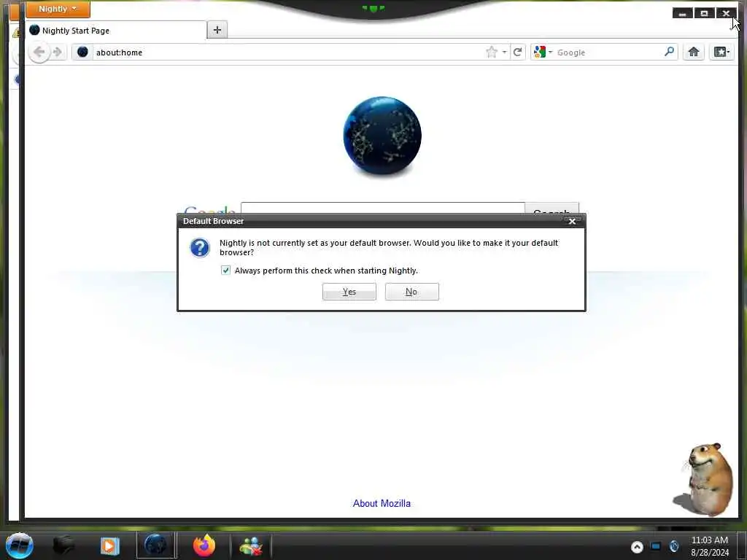Viewport: 747px width, 560px height.
Task: Click into the Google toolbar search box
Action: [x=608, y=52]
